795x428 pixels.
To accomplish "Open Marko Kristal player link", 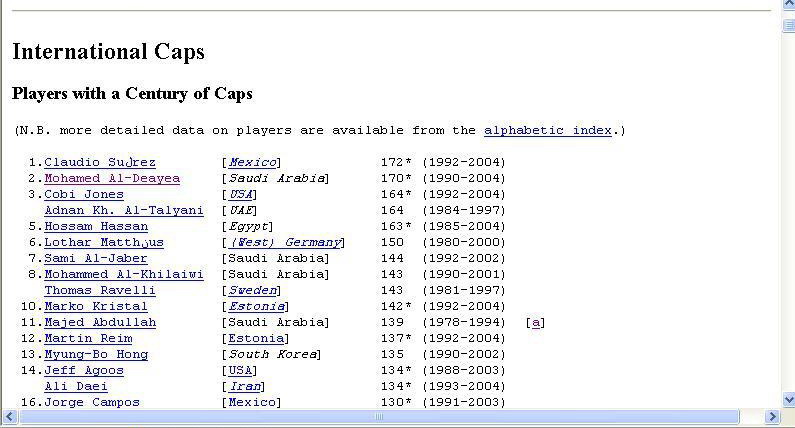I will tap(96, 306).
